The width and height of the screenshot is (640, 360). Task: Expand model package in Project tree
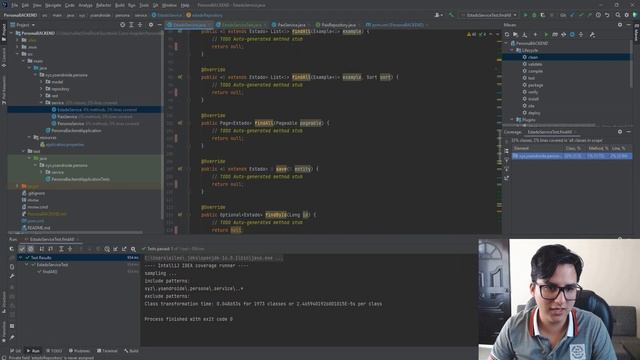(x=42, y=82)
